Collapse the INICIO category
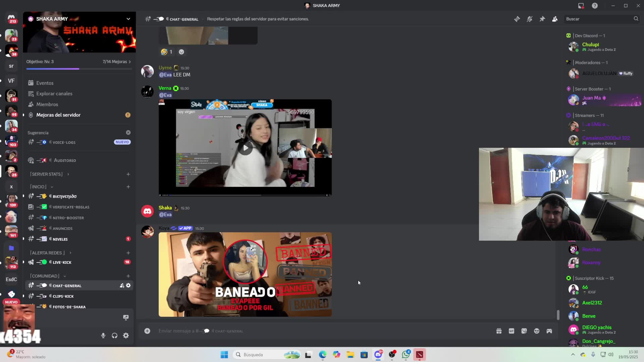The width and height of the screenshot is (644, 362). coord(42,187)
